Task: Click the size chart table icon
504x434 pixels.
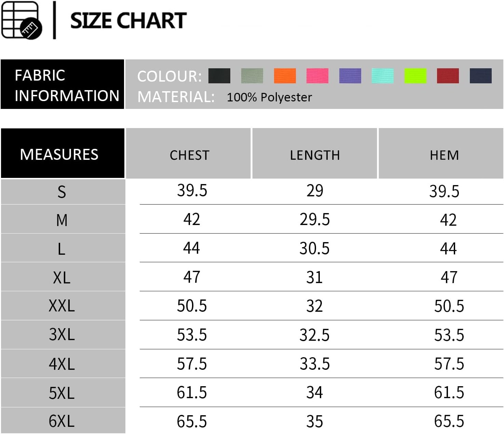Action: point(21,20)
